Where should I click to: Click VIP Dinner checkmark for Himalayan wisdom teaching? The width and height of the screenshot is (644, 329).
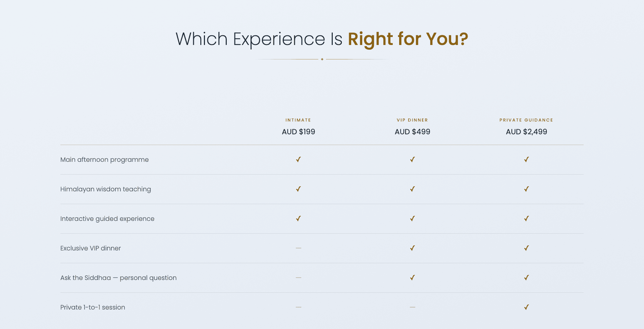tap(413, 189)
